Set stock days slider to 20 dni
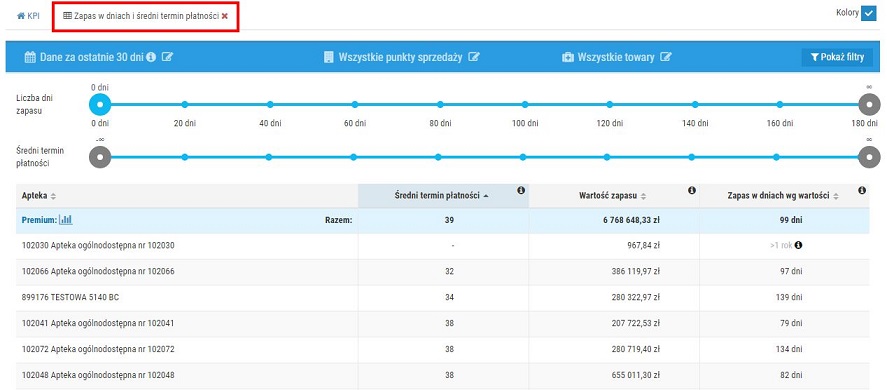887x390 pixels. coord(185,104)
